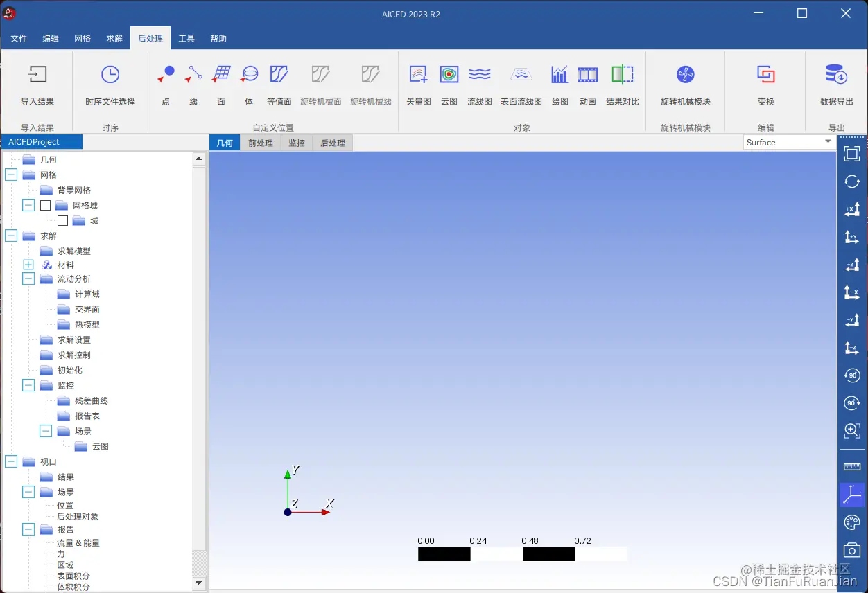The height and width of the screenshot is (593, 868).
Task: Set view to +X axis
Action: pos(852,209)
